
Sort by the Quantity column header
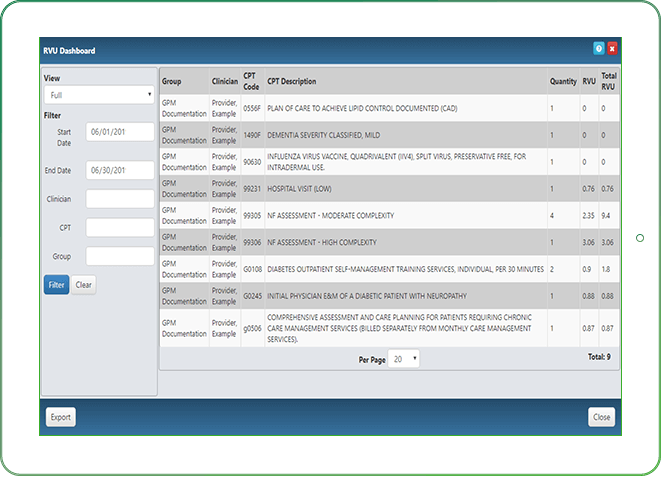[563, 81]
